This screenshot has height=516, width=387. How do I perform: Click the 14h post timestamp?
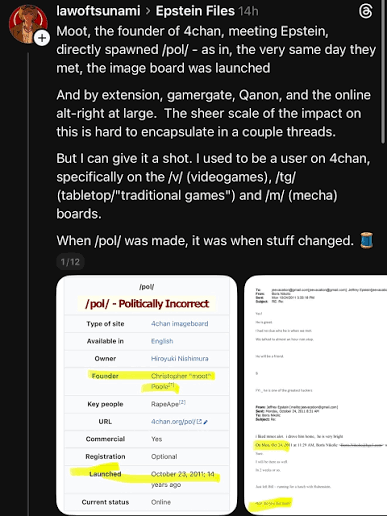(248, 11)
